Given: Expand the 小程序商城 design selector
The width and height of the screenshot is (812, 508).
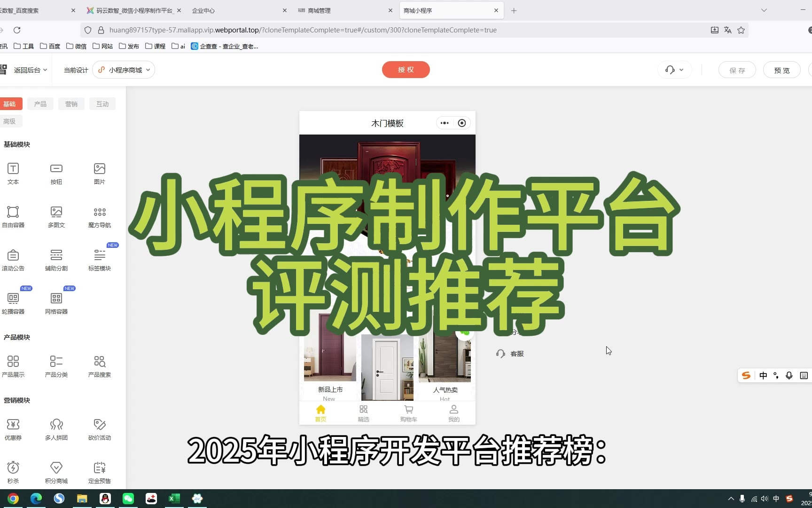Looking at the screenshot, I should point(124,70).
